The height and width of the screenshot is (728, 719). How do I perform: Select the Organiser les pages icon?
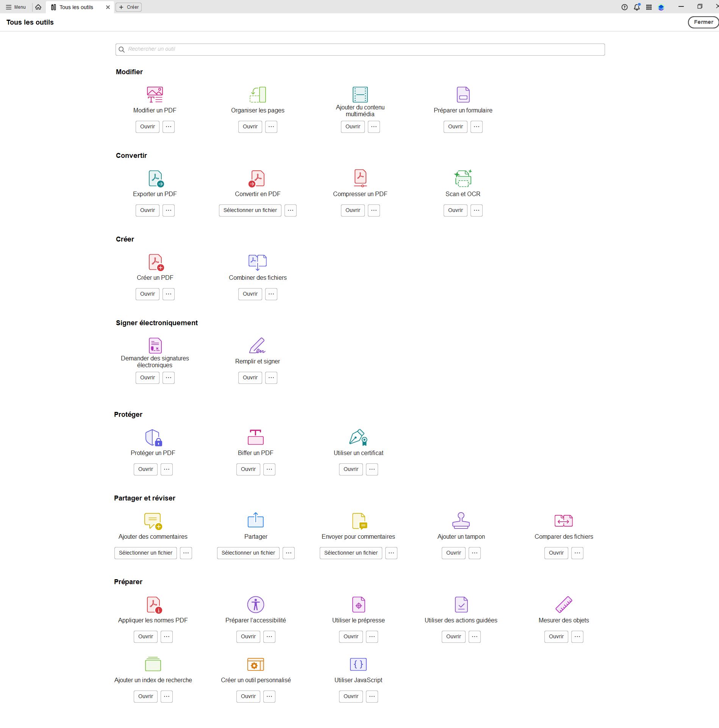(x=257, y=95)
